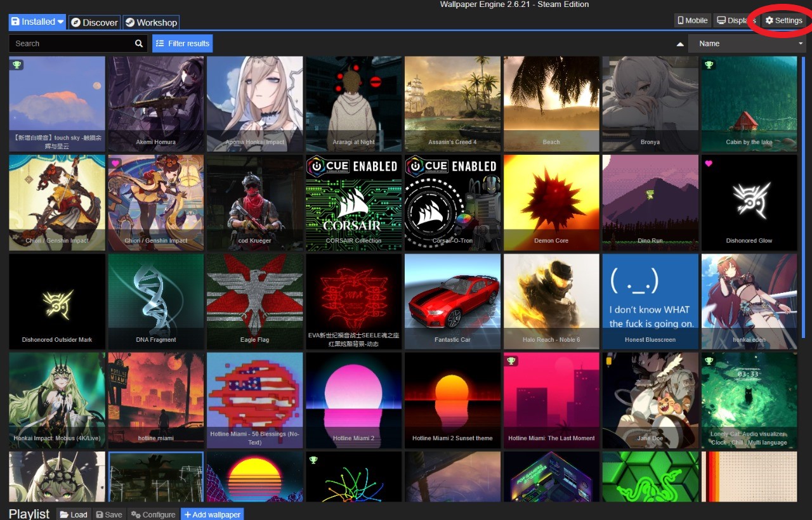Screen dimensions: 812x520
Task: Select Aponia Honkai Impact wallpaper
Action: [x=255, y=104]
